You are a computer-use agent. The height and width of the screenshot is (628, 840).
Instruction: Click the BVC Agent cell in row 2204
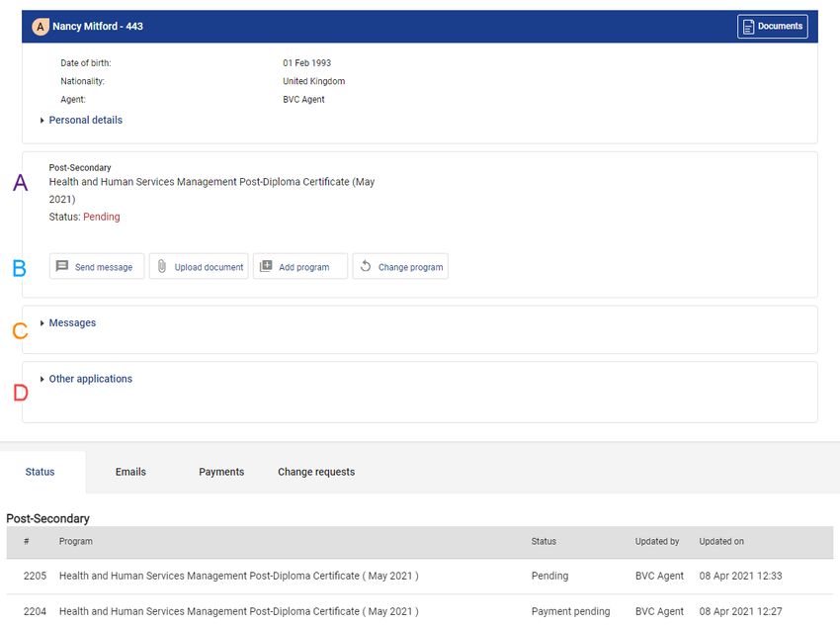(659, 611)
